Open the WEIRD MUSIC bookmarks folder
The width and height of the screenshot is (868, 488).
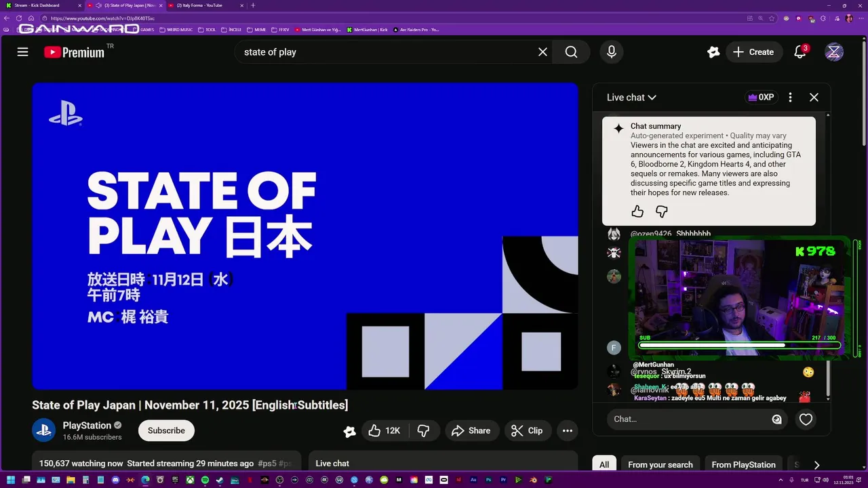pyautogui.click(x=176, y=30)
